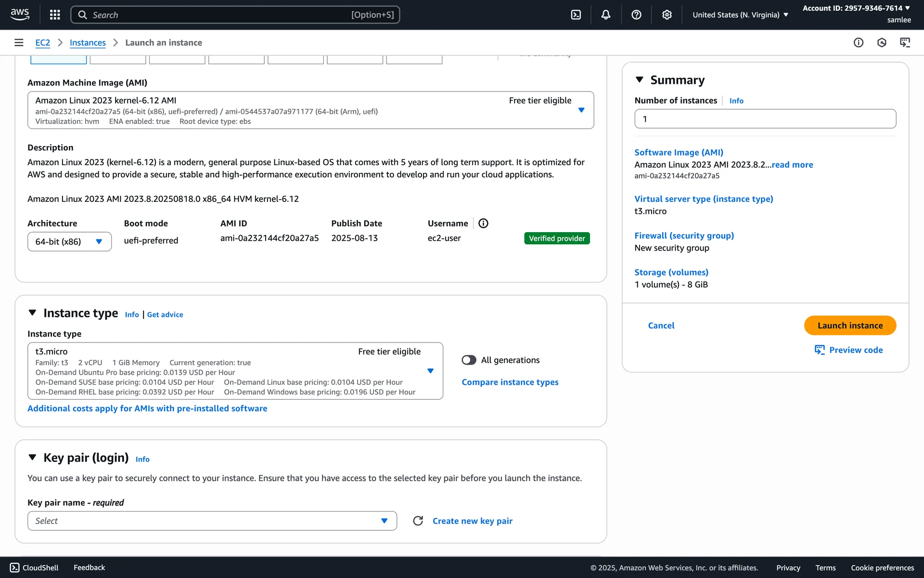Open the side navigation hamburger menu
Image resolution: width=924 pixels, height=578 pixels.
point(19,43)
